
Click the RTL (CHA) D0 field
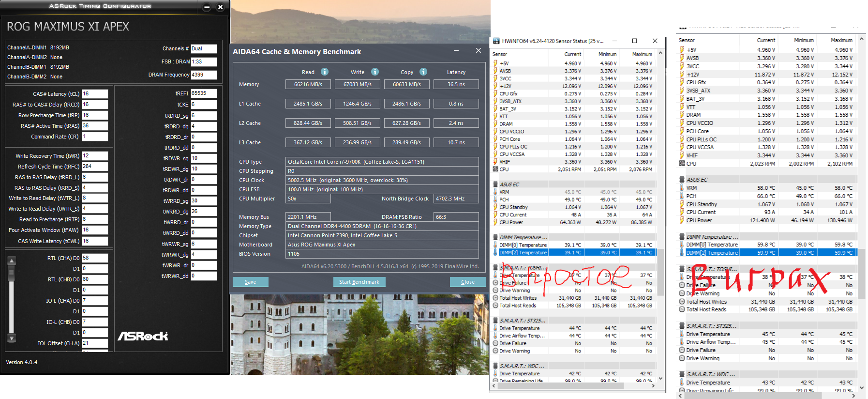click(x=95, y=258)
